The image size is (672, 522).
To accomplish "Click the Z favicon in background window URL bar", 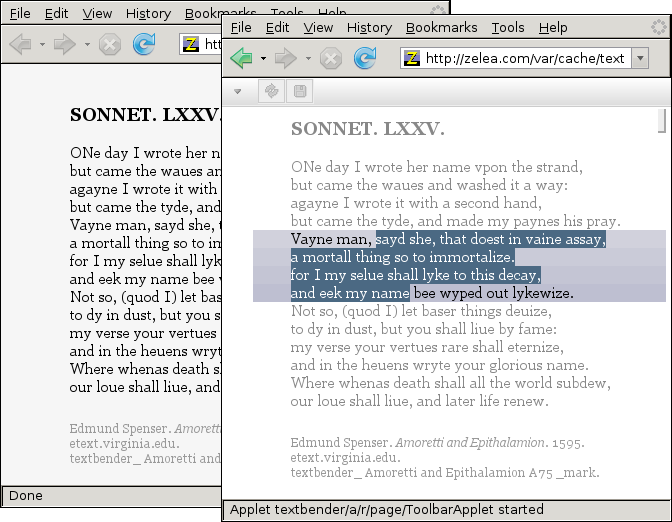I will 191,44.
